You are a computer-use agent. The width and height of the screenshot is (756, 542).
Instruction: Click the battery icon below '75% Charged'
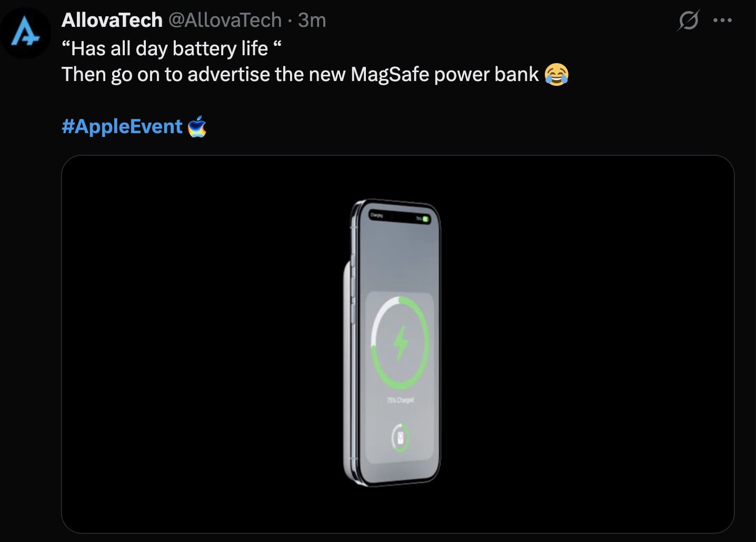click(x=400, y=436)
